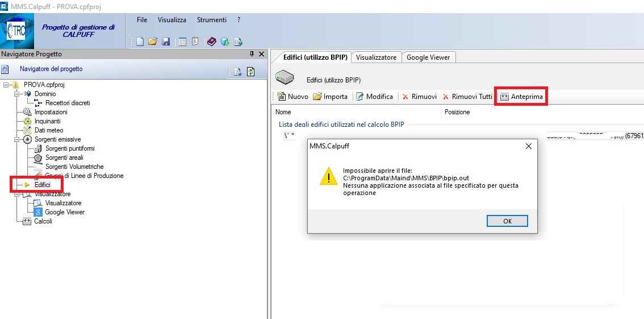Switch to the Google Viewer tab
The height and width of the screenshot is (319, 644).
[x=428, y=57]
